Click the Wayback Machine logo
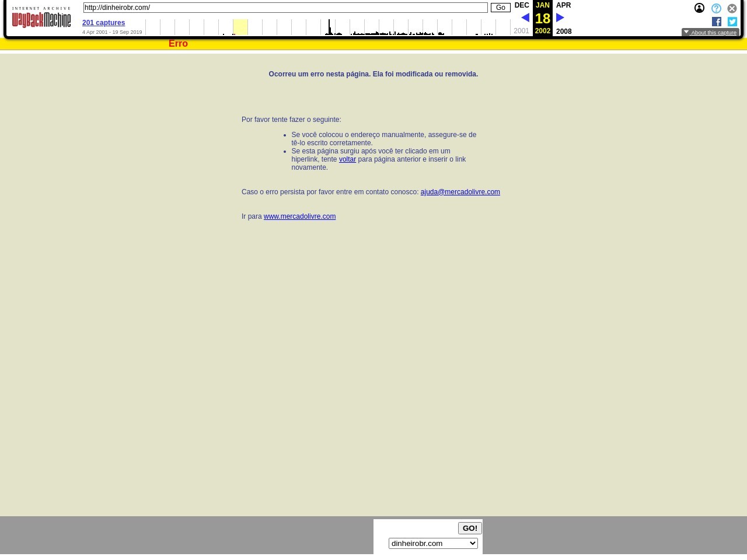The width and height of the screenshot is (747, 560). click(41, 19)
